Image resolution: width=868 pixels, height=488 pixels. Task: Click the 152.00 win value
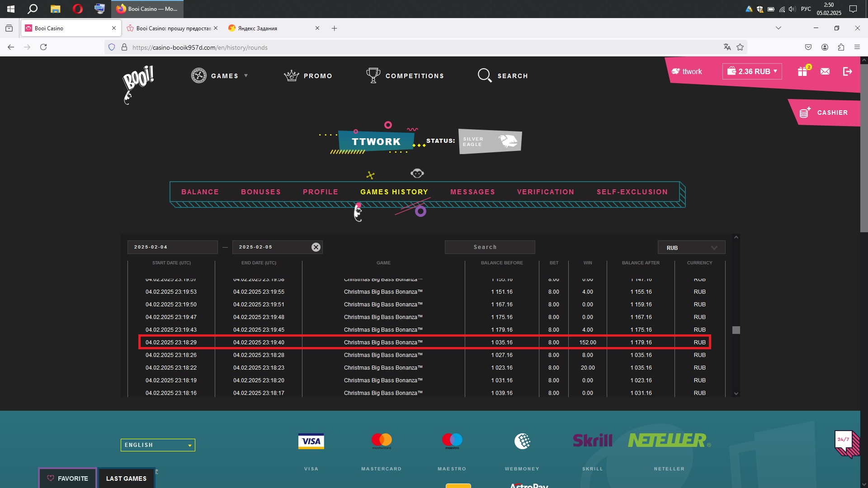point(588,343)
